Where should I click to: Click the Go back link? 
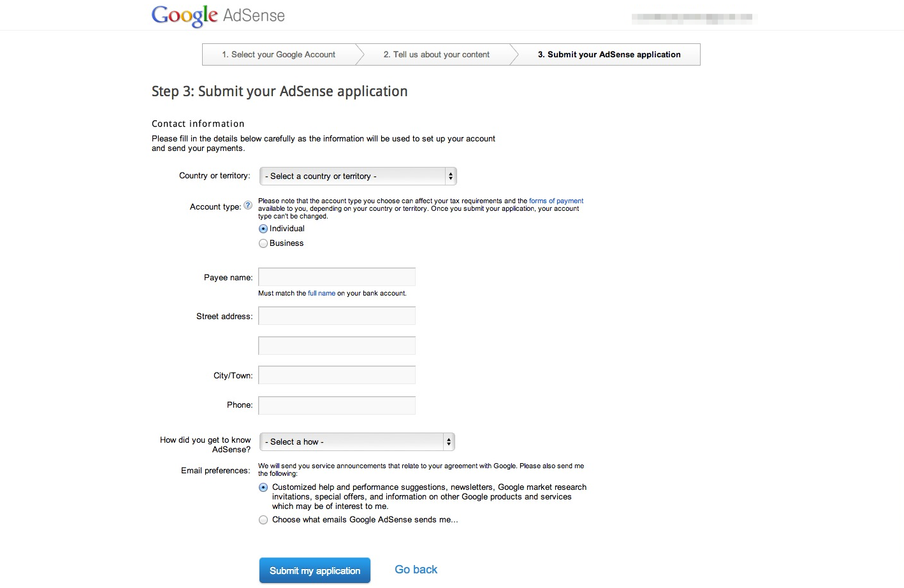(416, 570)
